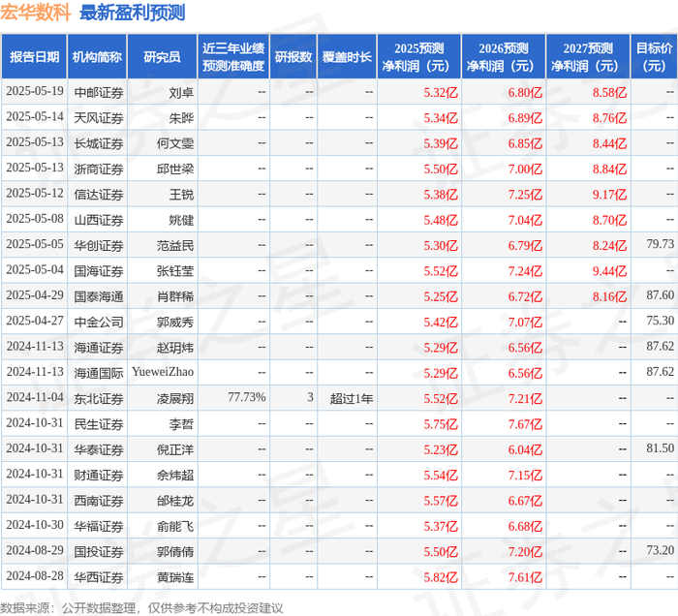Click the 2027预测净利润 column header
This screenshot has height=616, width=678.
588,56
